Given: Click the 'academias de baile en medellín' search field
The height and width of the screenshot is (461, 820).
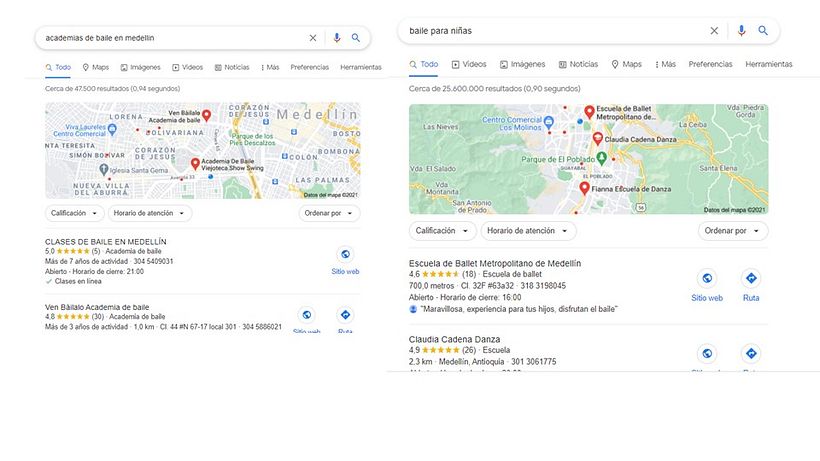Looking at the screenshot, I should (170, 38).
